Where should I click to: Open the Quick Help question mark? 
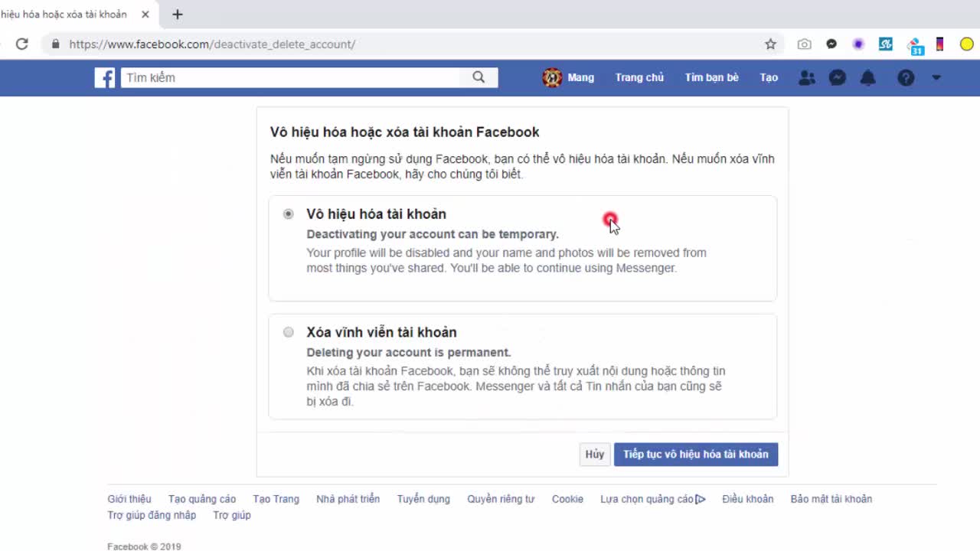(x=906, y=77)
